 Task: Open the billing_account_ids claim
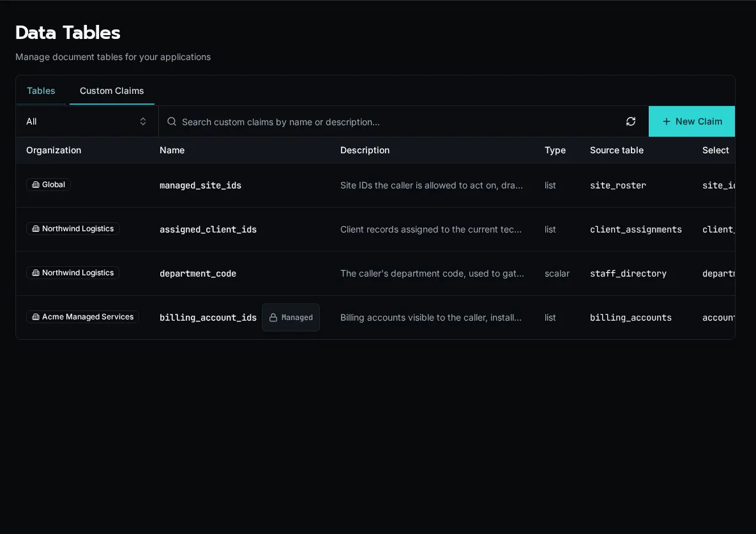(208, 317)
